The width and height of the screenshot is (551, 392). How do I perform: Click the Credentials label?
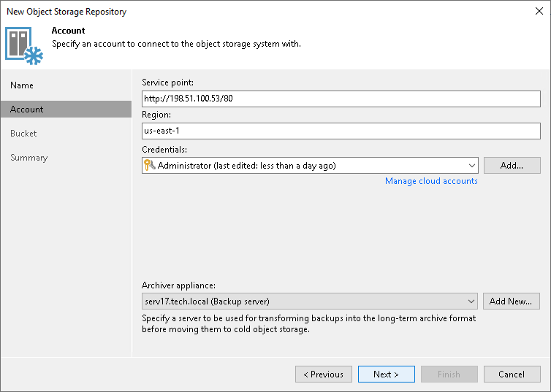(164, 150)
